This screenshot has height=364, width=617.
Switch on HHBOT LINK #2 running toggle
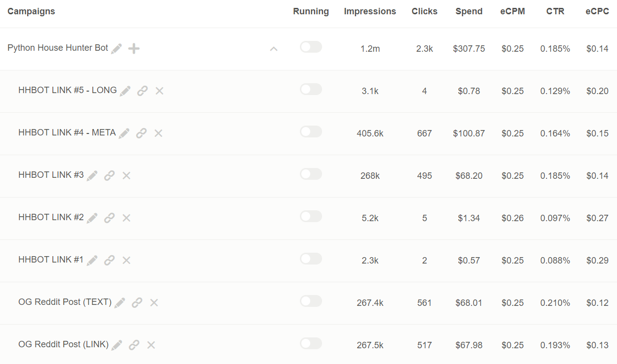(311, 216)
